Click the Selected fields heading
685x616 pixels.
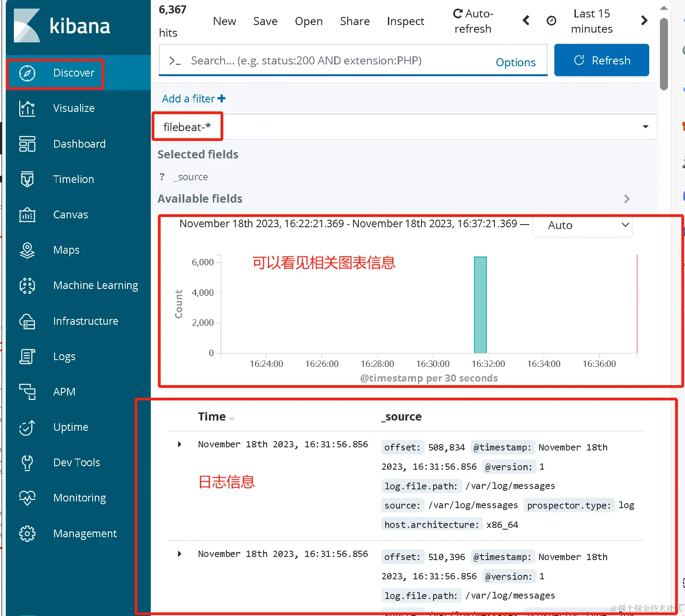pos(198,154)
